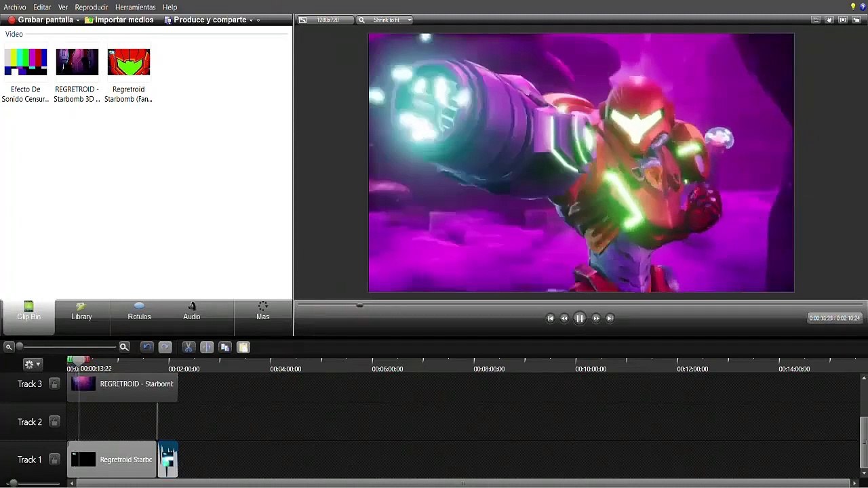The image size is (868, 488).
Task: Paste clip onto the timeline
Action: pyautogui.click(x=243, y=347)
